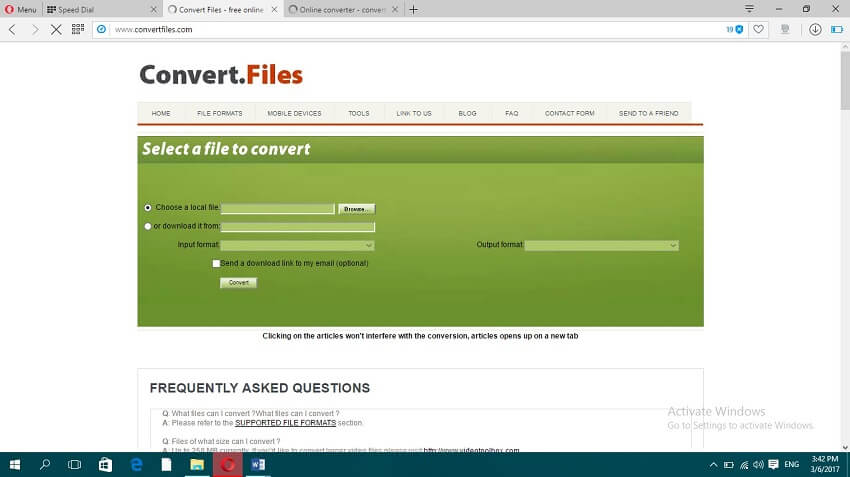Close the Online converter tab

click(395, 9)
